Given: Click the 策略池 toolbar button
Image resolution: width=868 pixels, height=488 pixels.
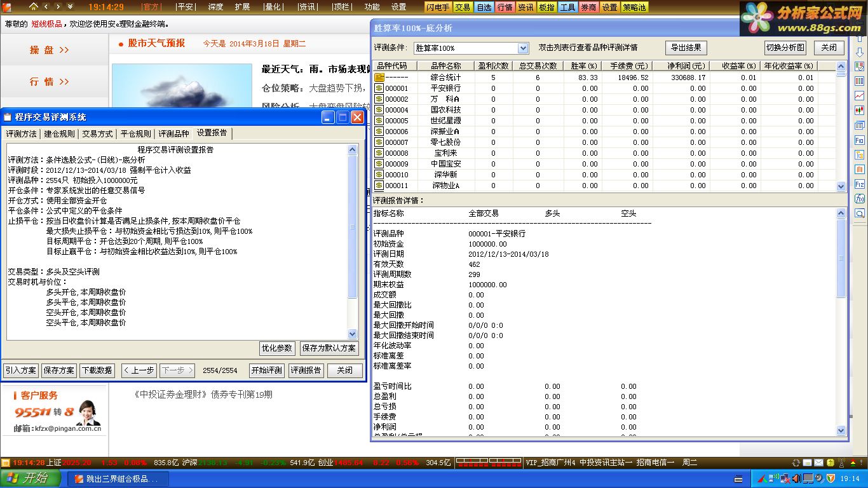Looking at the screenshot, I should (x=634, y=7).
